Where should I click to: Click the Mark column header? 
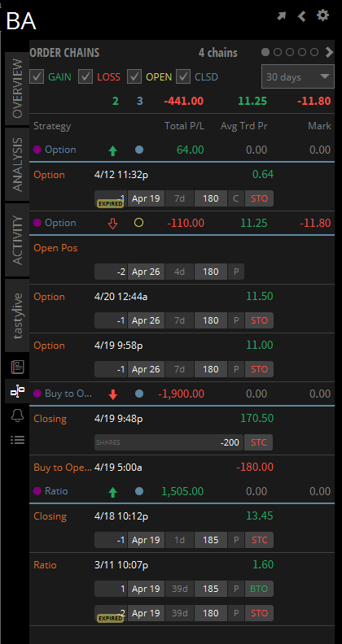pos(319,126)
